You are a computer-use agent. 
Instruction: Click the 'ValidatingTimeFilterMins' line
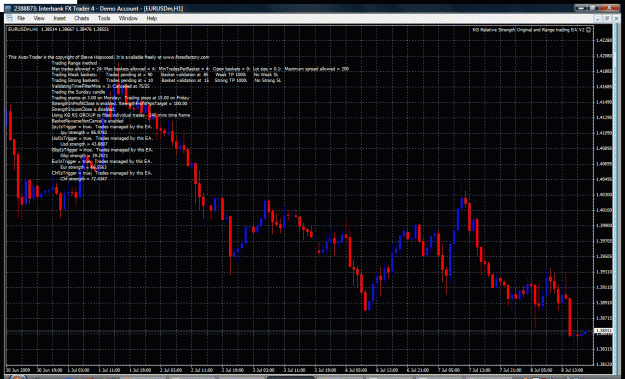pos(101,86)
